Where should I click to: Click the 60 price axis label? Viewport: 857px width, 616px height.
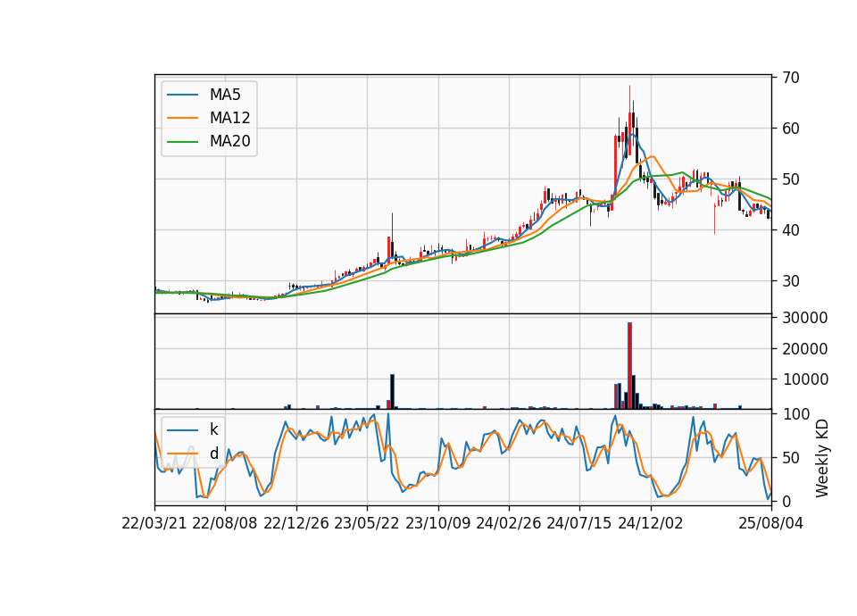point(791,129)
